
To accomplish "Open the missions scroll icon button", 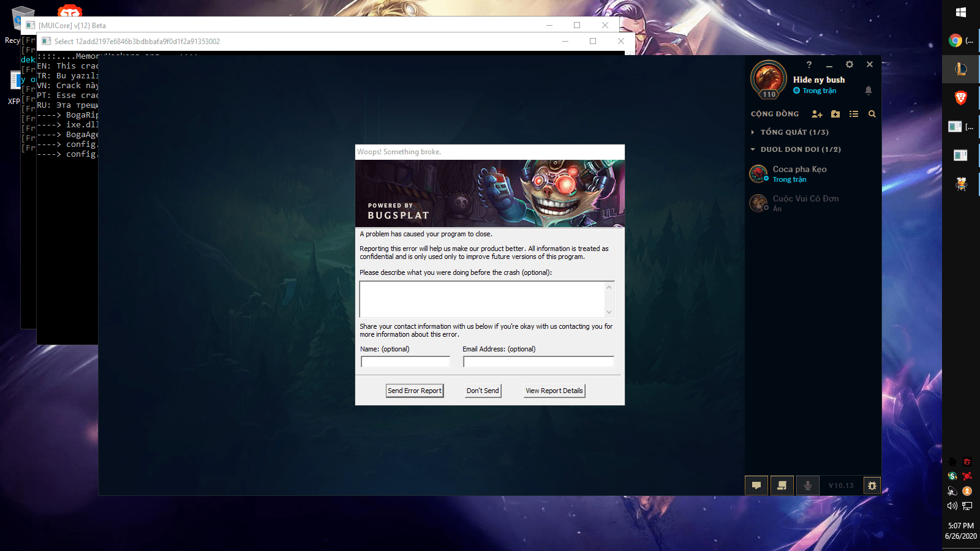I will tap(782, 485).
